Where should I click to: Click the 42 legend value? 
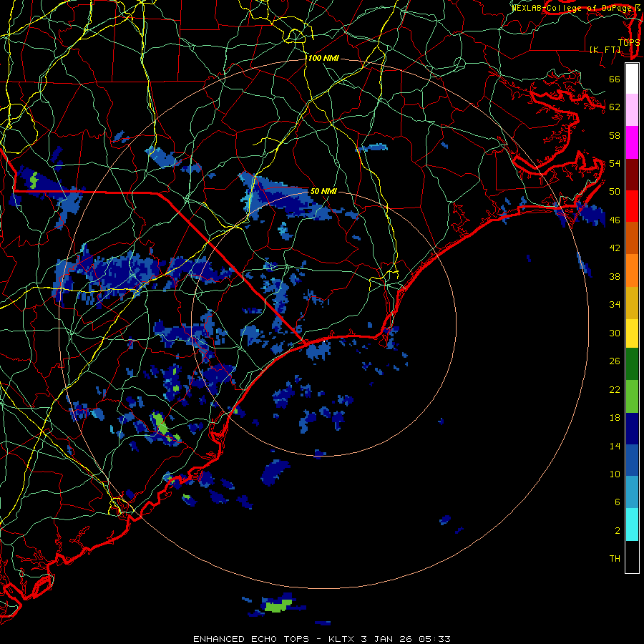point(615,248)
